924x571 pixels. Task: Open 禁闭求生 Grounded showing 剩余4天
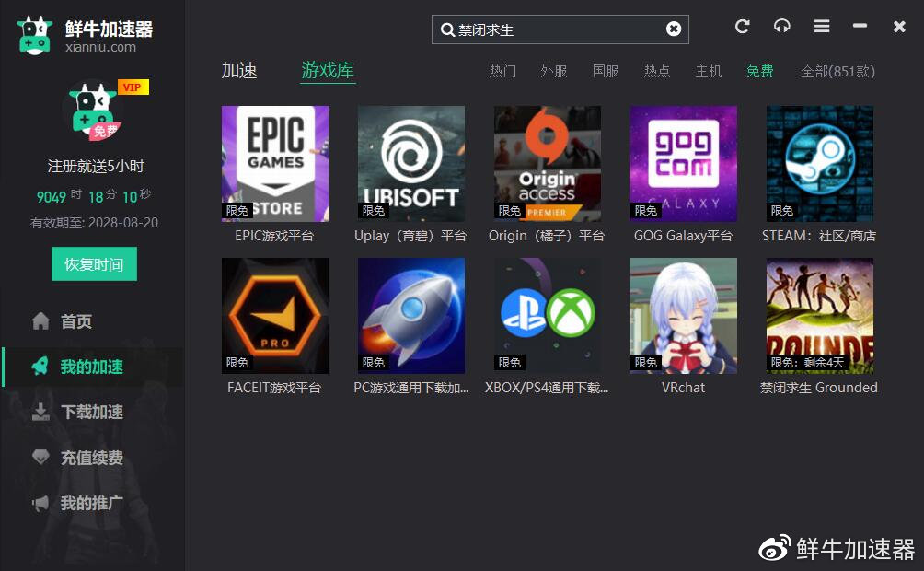[819, 316]
